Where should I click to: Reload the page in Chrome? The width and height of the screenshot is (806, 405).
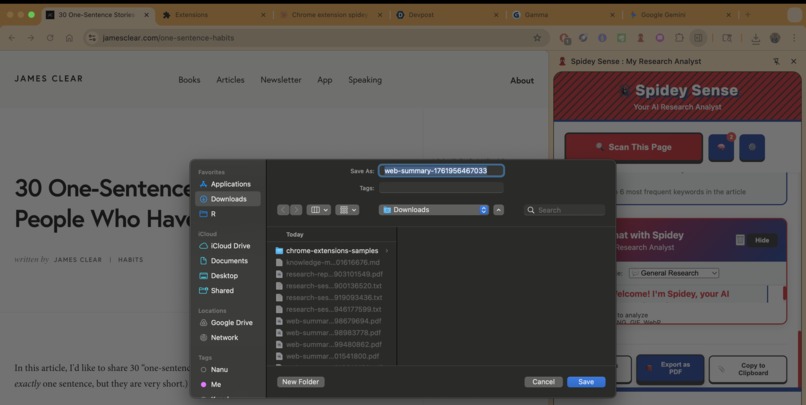coord(50,38)
